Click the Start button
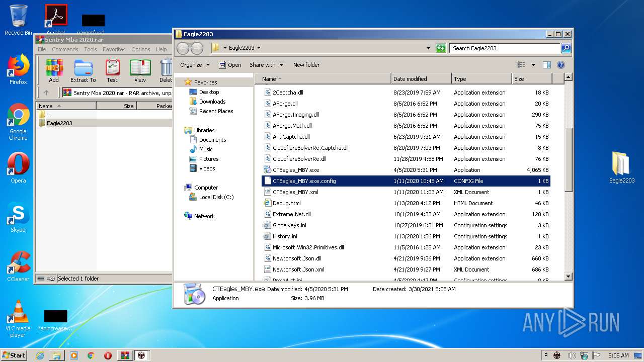 (x=14, y=355)
